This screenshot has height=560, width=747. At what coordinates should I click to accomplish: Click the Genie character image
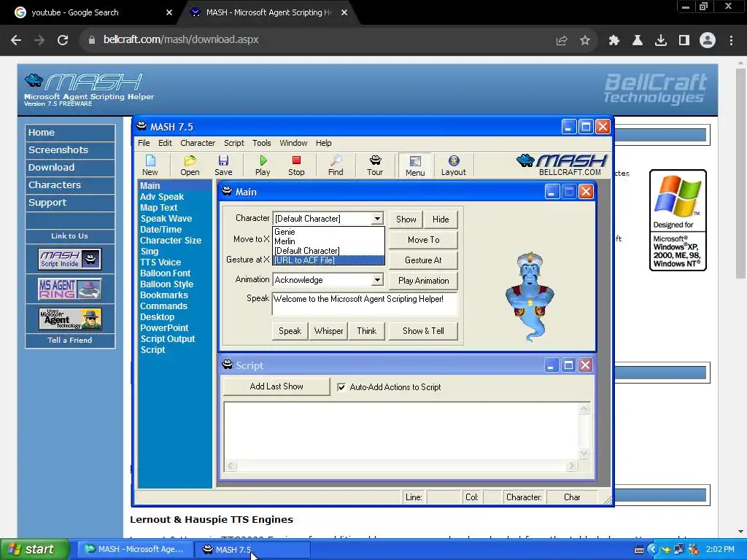[530, 297]
